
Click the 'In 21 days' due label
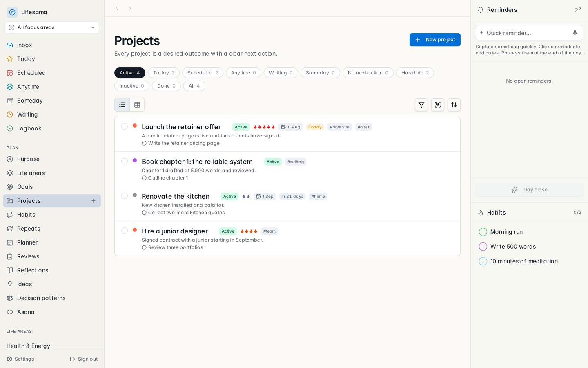pos(292,197)
